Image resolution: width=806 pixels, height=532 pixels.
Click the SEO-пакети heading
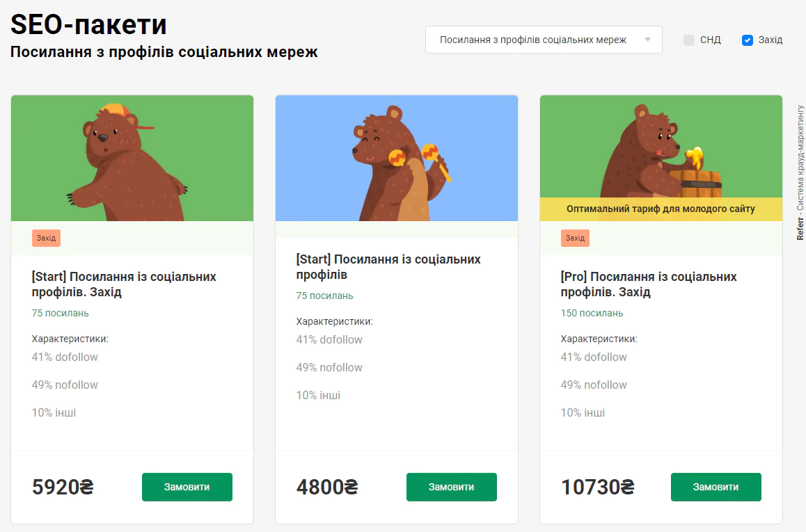(89, 24)
